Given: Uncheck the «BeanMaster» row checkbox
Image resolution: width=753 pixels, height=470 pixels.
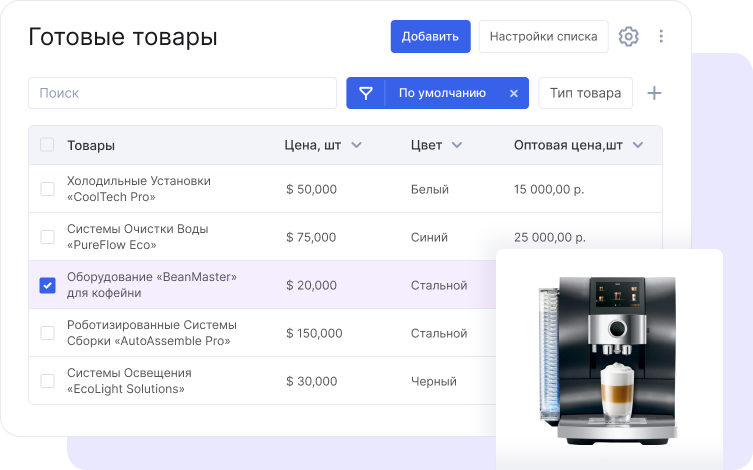Looking at the screenshot, I should [x=47, y=285].
